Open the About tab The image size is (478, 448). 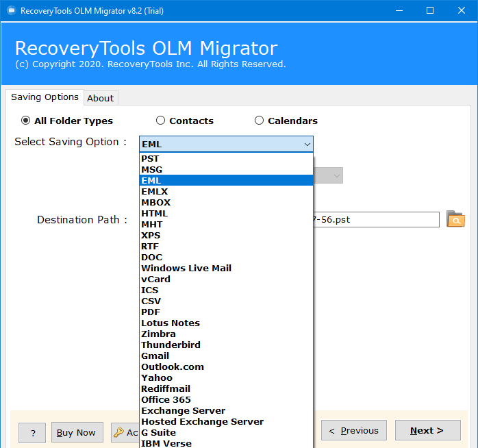point(101,98)
